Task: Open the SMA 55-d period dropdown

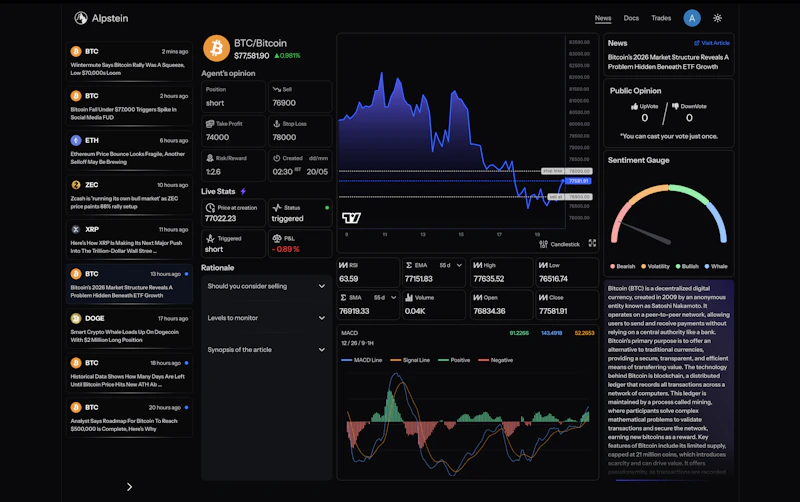Action: (385, 297)
